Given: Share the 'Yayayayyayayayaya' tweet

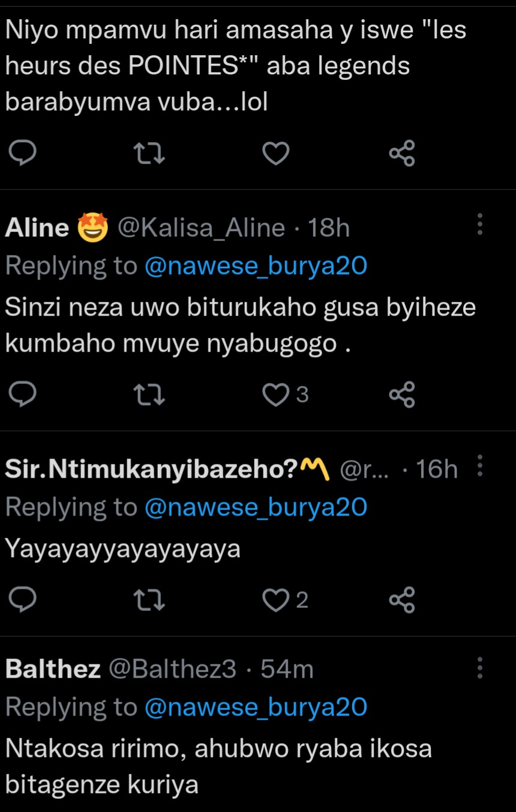Looking at the screenshot, I should [x=401, y=600].
